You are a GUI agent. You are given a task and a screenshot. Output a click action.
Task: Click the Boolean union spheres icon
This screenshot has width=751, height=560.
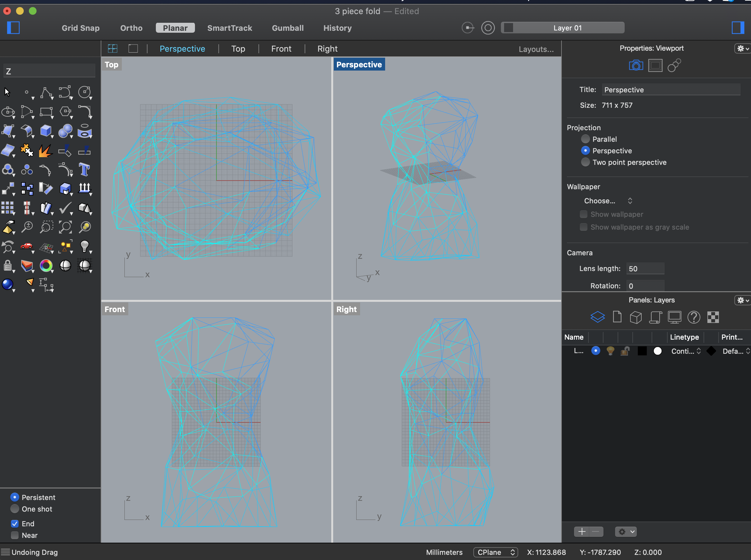(x=65, y=131)
